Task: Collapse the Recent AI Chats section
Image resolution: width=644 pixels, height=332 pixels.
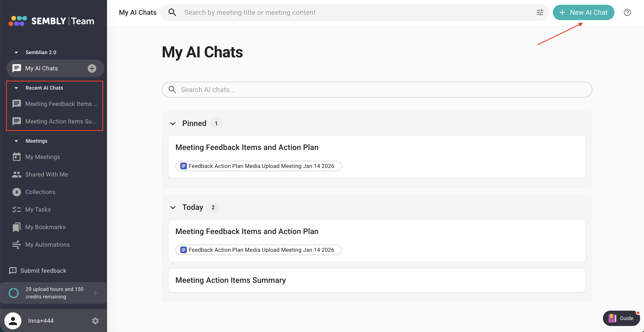Action: 16,88
